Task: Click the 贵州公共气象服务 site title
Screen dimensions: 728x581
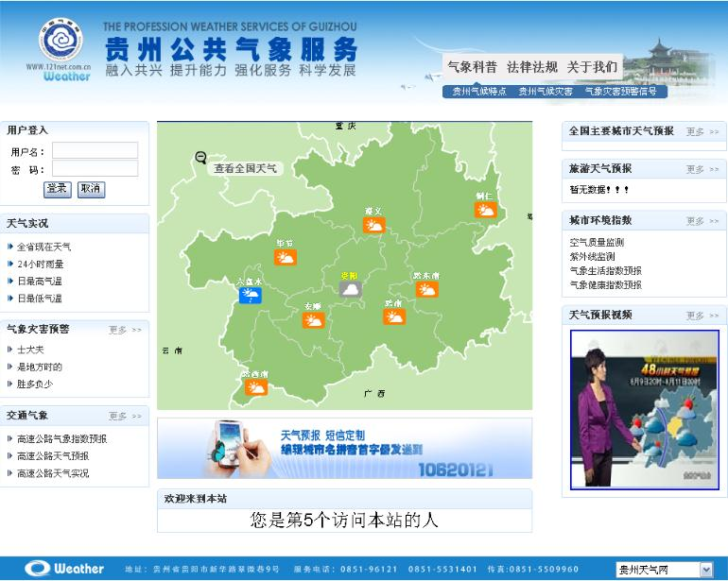Action: pyautogui.click(x=232, y=49)
